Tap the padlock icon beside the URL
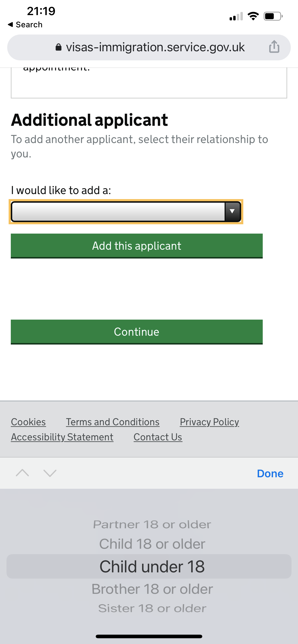The image size is (298, 644). click(x=58, y=47)
